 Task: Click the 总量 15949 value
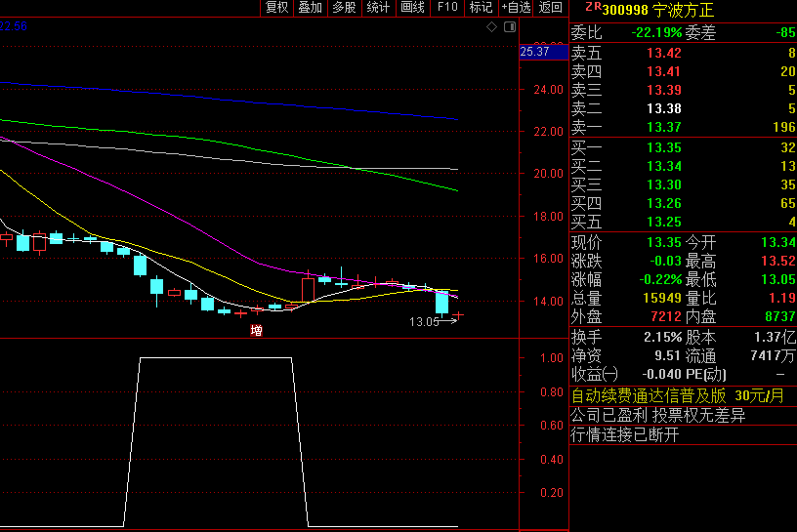click(x=662, y=299)
